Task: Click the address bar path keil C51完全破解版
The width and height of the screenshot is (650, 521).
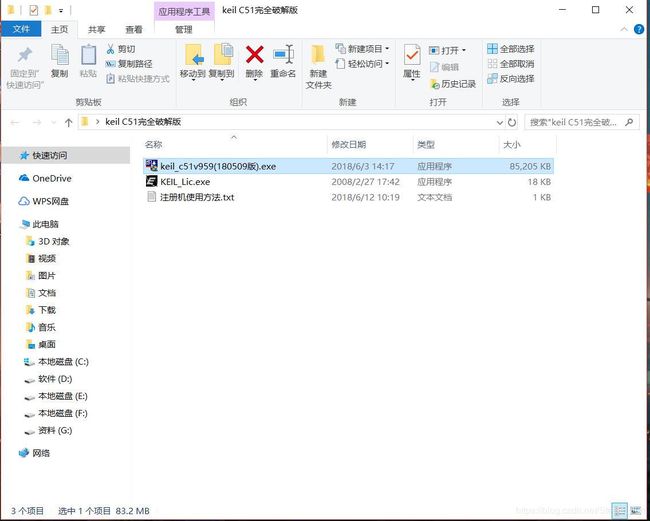Action: (143, 122)
